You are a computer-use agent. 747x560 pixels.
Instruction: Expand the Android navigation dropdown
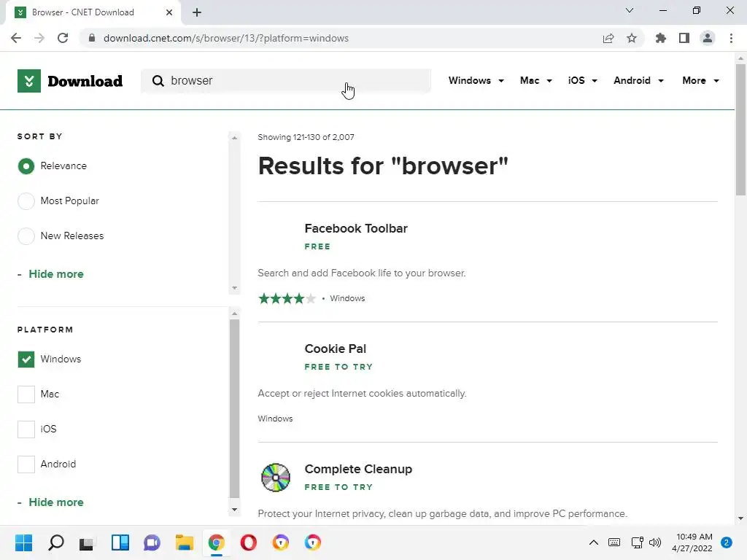(x=638, y=80)
